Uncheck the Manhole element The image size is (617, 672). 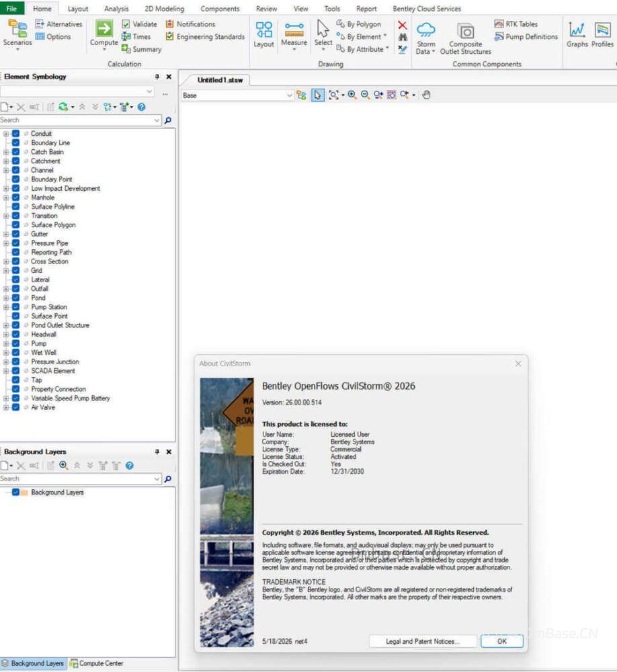(x=16, y=198)
